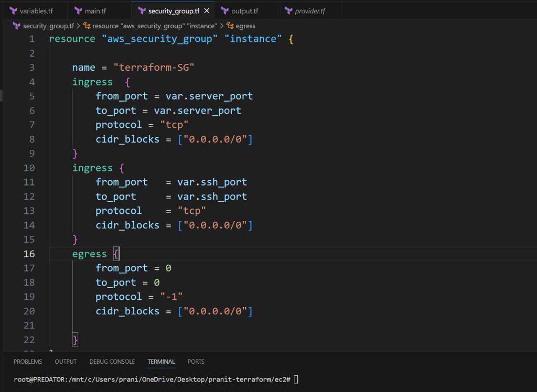Switch to the DEBUG CONSOLE tab

pos(112,362)
